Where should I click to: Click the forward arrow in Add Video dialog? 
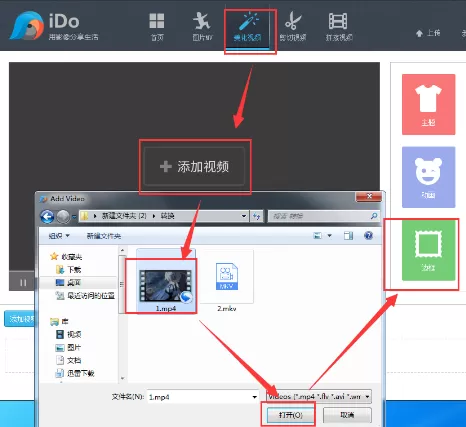(x=63, y=217)
